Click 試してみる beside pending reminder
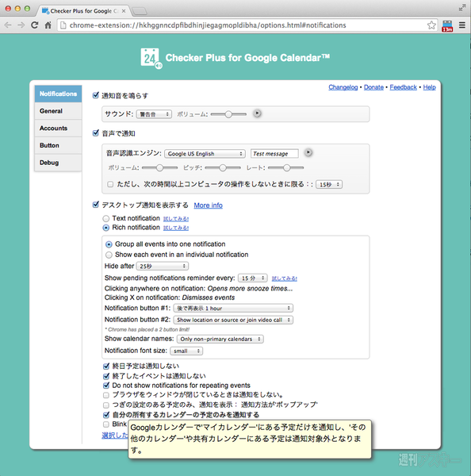 285,278
